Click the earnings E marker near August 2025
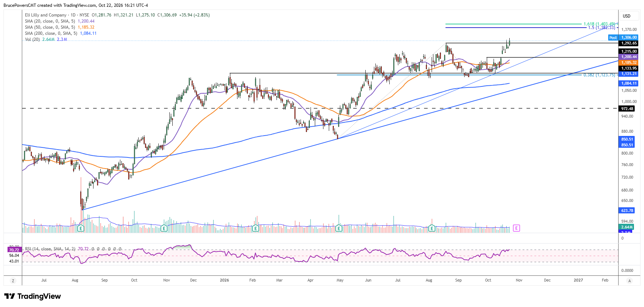 tap(81, 228)
